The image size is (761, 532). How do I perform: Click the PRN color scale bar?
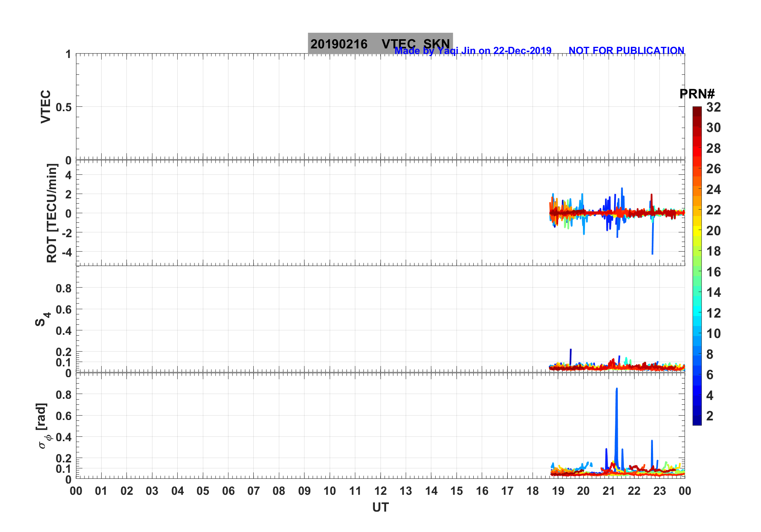point(697,266)
